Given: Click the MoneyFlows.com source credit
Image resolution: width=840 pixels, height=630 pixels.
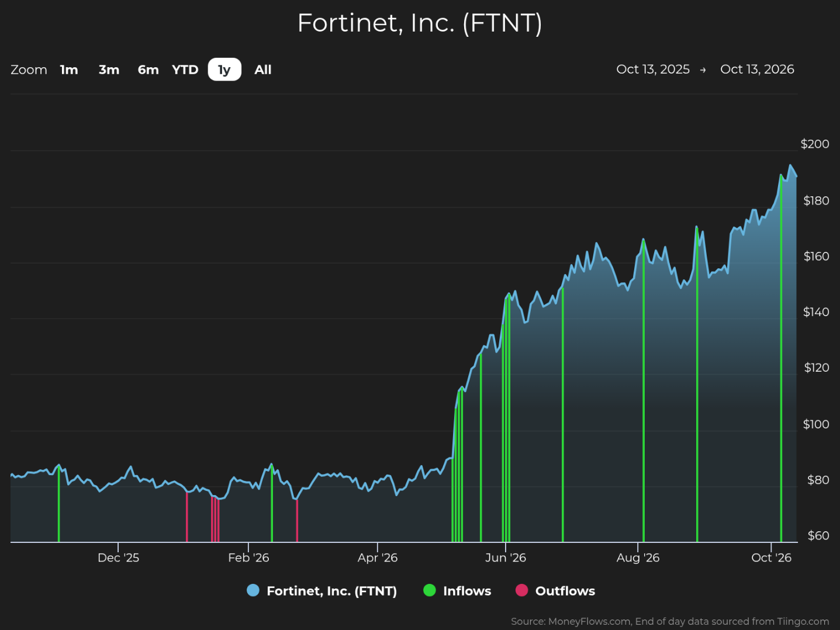Looking at the screenshot, I should pyautogui.click(x=670, y=621).
